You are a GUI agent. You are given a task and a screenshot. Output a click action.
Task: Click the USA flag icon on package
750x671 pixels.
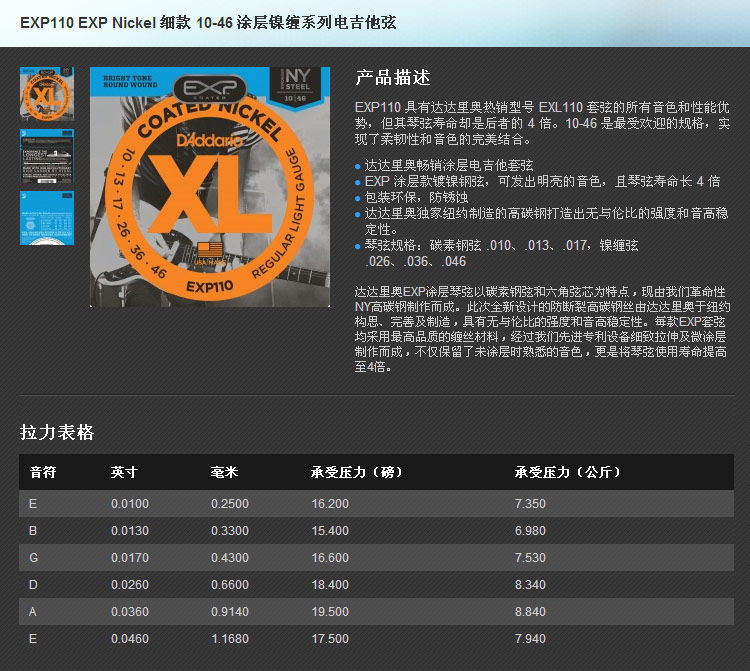pos(210,251)
